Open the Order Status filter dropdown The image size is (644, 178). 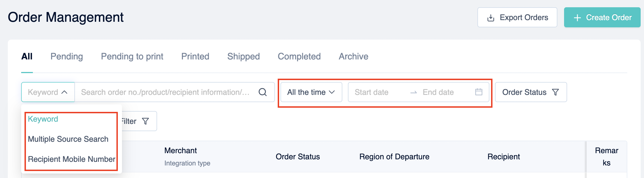(531, 92)
